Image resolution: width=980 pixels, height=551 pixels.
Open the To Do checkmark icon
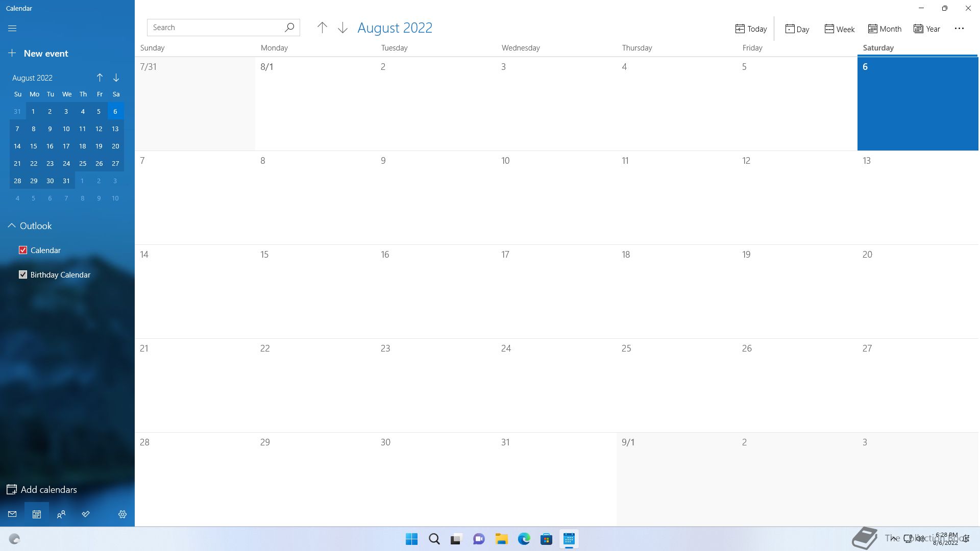(86, 514)
